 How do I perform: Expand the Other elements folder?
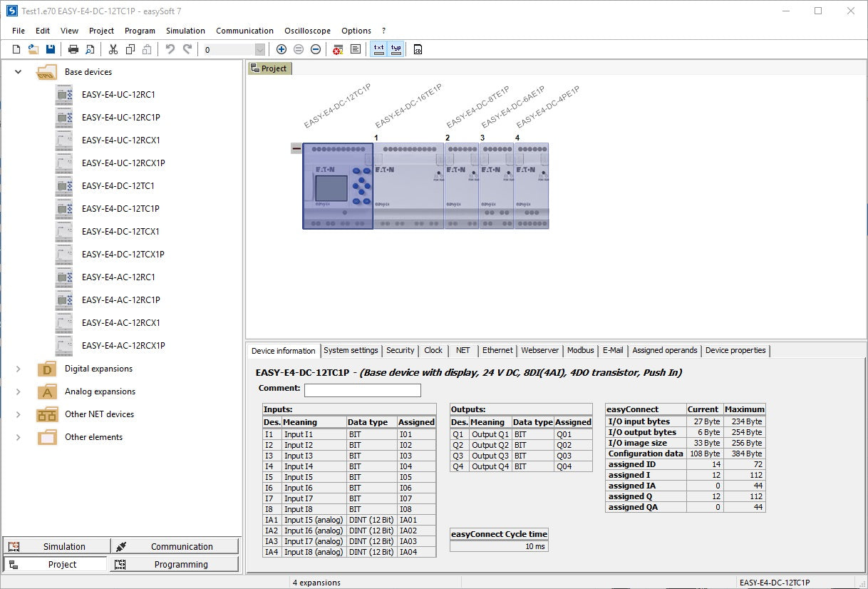pyautogui.click(x=19, y=437)
